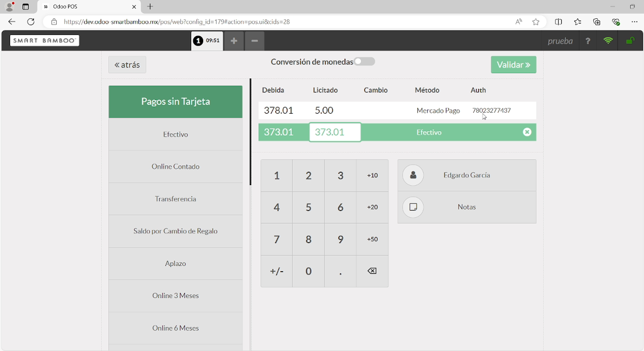Click the Efectivo line method label
This screenshot has width=644, height=351.
pos(429,132)
